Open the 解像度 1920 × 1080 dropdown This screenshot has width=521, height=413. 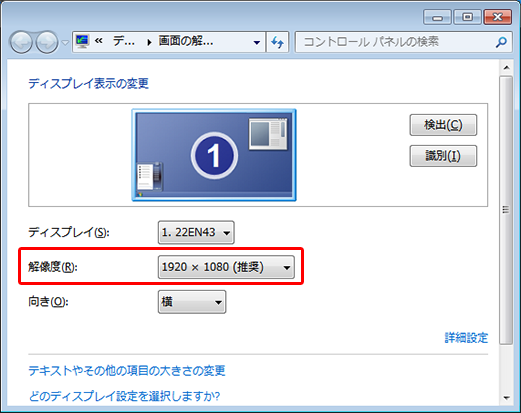[226, 267]
